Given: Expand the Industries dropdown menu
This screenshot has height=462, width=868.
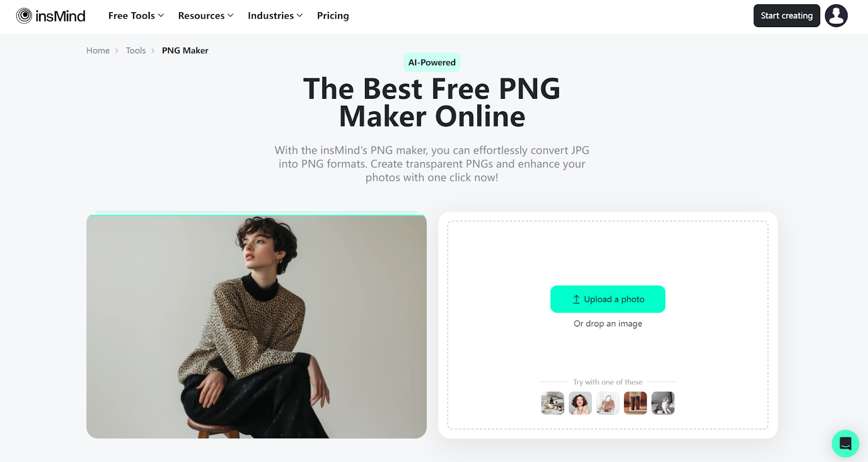Looking at the screenshot, I should click(x=275, y=16).
